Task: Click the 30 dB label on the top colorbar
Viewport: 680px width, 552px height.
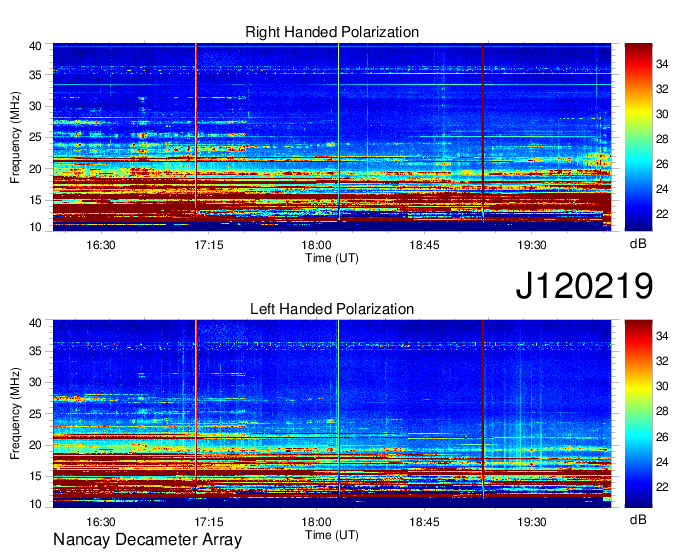Action: [662, 114]
